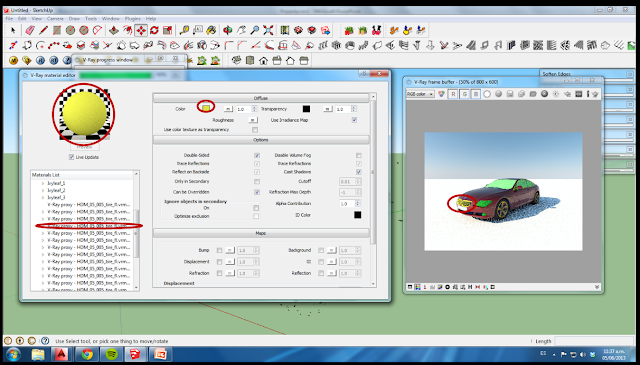640x365 pixels.
Task: Toggle blue channel in frame buffer
Action: click(x=476, y=94)
